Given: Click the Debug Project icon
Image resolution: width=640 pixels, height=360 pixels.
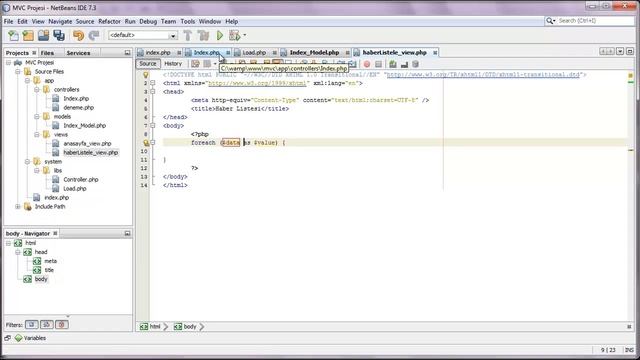Looking at the screenshot, I should 234,36.
